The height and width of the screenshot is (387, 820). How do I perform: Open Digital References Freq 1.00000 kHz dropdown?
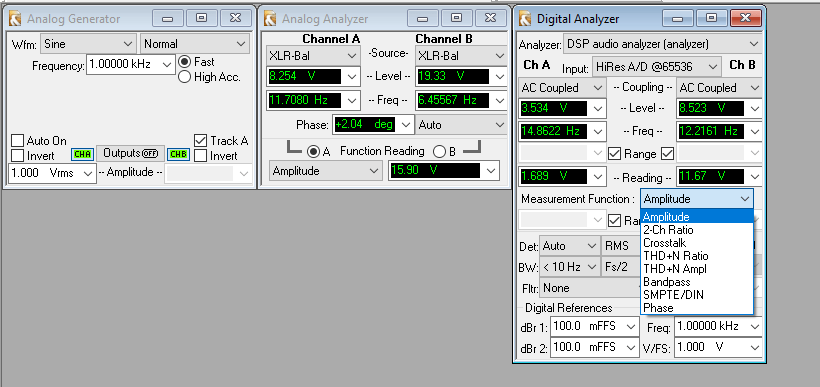718,327
